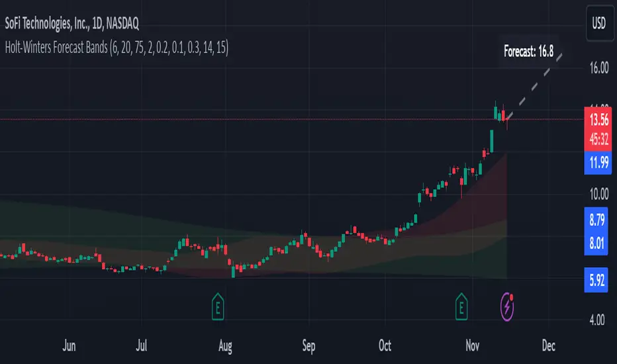Click the Sep label on time axis
617x364 pixels.
click(309, 346)
